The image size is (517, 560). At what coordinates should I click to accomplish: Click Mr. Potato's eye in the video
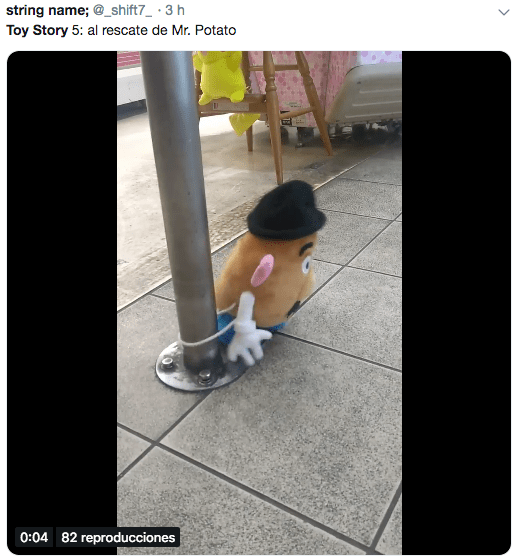pyautogui.click(x=306, y=265)
